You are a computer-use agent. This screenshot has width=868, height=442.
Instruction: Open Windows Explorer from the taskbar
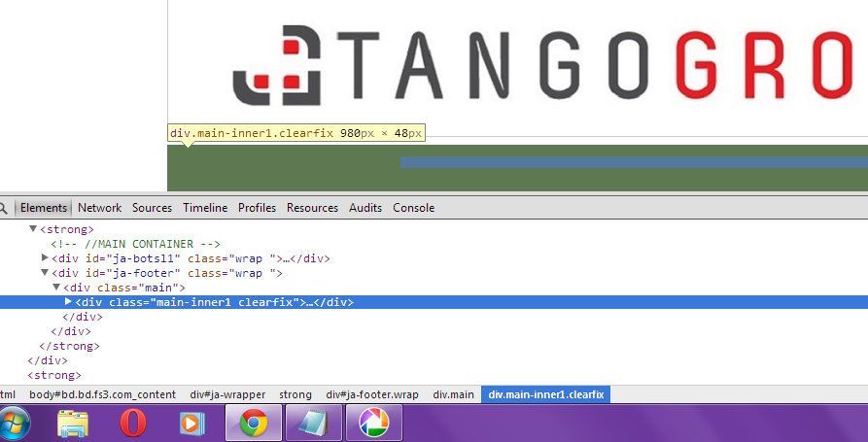click(73, 424)
